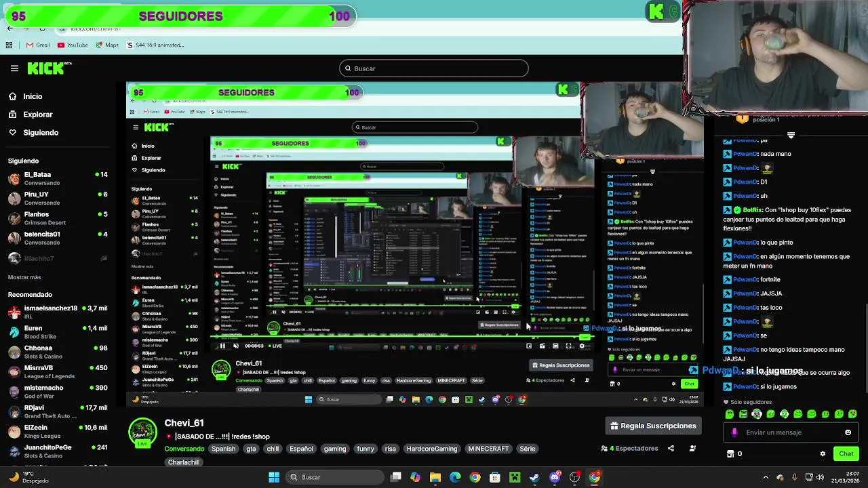Open El_Bataa channel from the followed list
The image size is (868, 488).
point(58,178)
